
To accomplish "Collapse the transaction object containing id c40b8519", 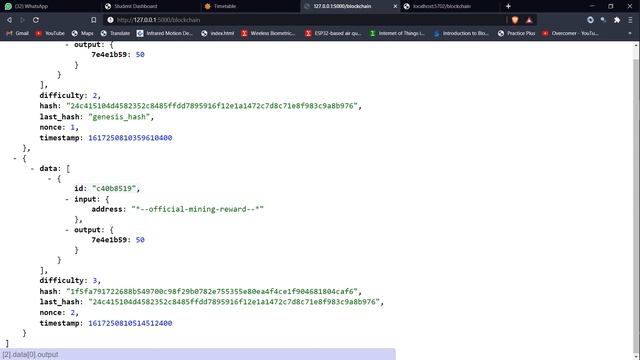I will click(50, 179).
